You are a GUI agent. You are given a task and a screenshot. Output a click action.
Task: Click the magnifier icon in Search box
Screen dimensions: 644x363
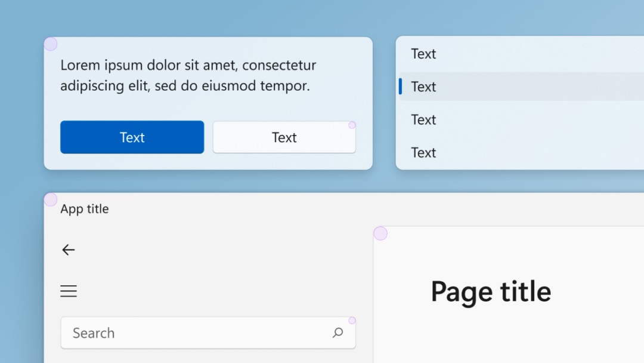tap(338, 333)
